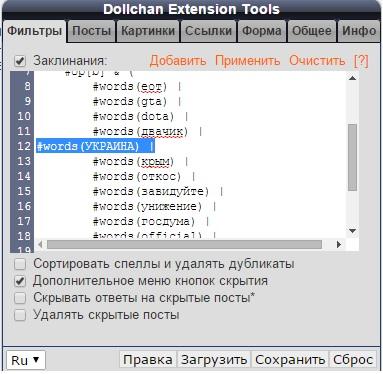Open the Ru language dropdown
The width and height of the screenshot is (383, 374).
tap(25, 360)
